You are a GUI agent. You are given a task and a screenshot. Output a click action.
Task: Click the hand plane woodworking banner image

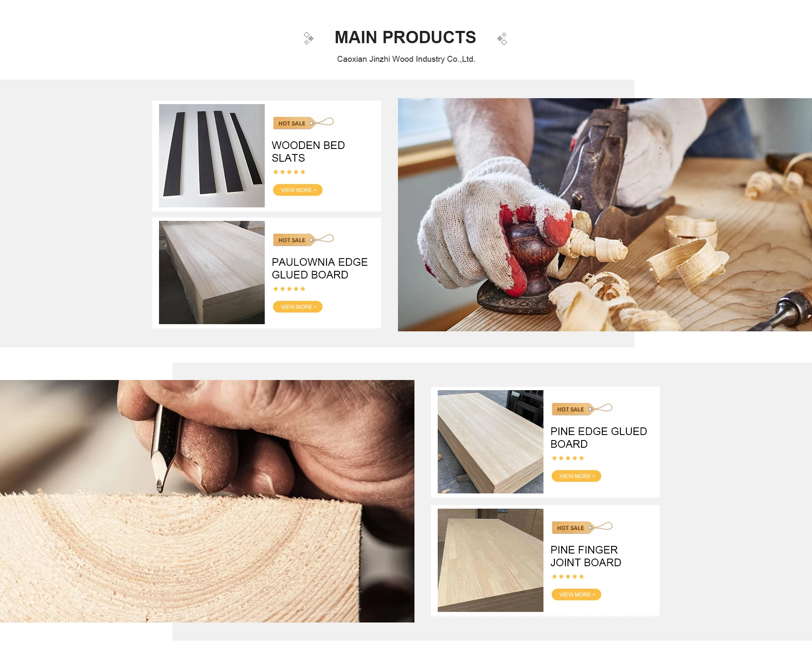(605, 215)
